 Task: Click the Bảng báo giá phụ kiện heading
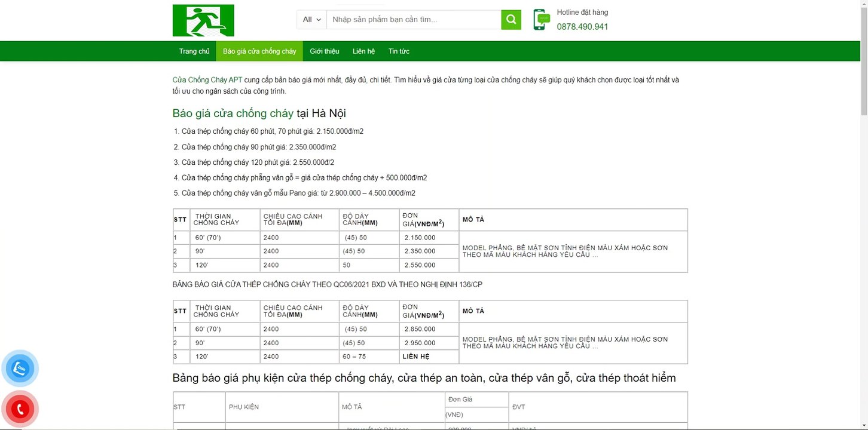coord(424,378)
